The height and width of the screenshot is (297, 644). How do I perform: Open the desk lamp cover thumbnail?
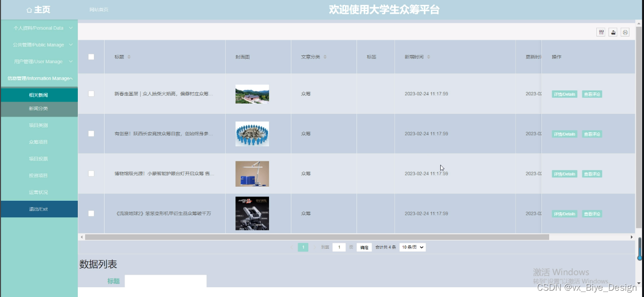coord(252,174)
